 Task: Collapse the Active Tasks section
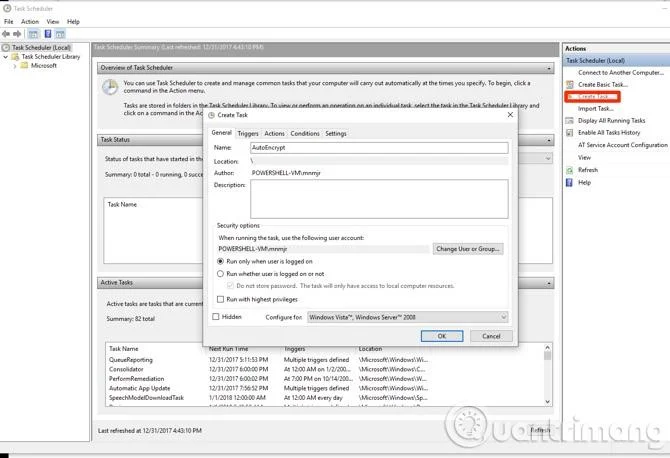click(x=549, y=283)
